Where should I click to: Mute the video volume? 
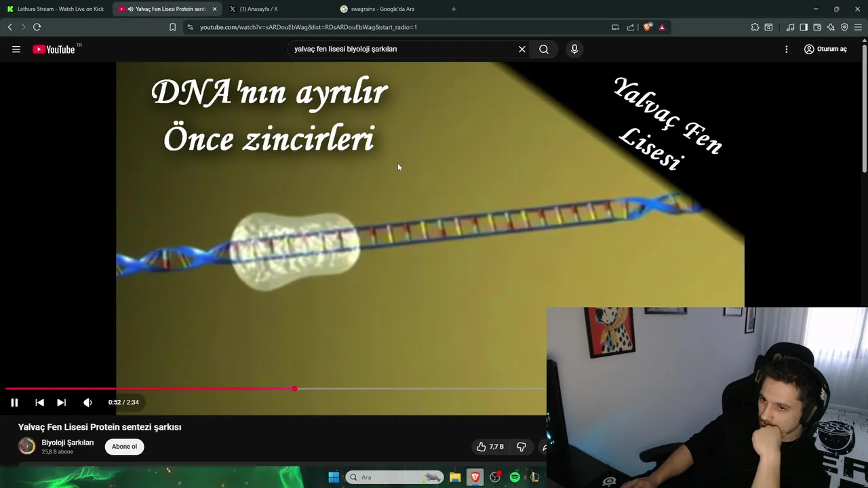tap(87, 403)
